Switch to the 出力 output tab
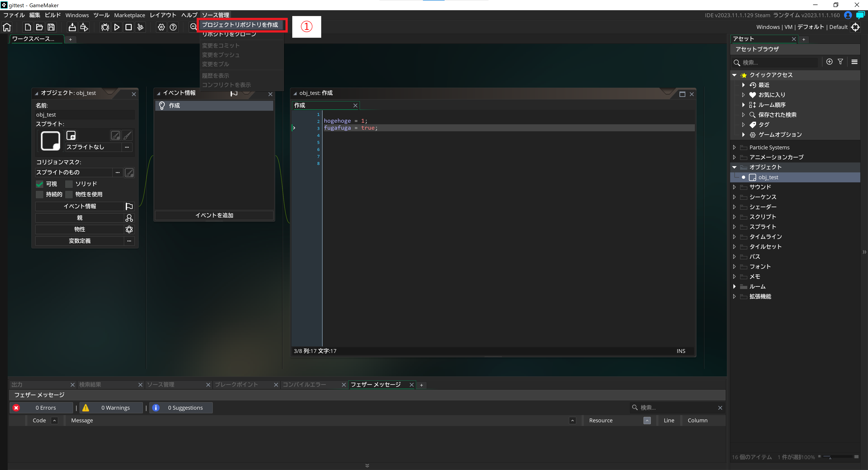868x470 pixels. coord(17,384)
